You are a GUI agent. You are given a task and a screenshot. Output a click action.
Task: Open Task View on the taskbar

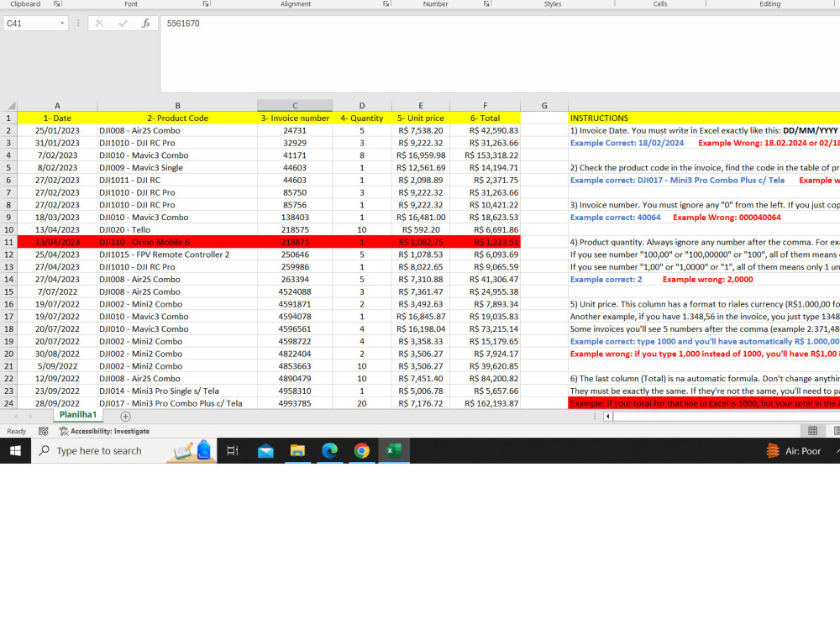(x=233, y=450)
